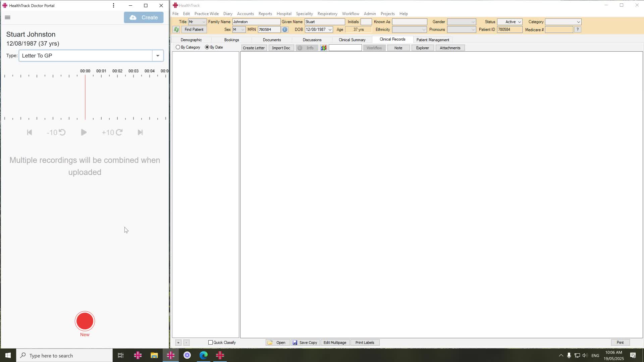Click the greyed Info icon button
Screen dimensions: 644x362
click(307, 48)
